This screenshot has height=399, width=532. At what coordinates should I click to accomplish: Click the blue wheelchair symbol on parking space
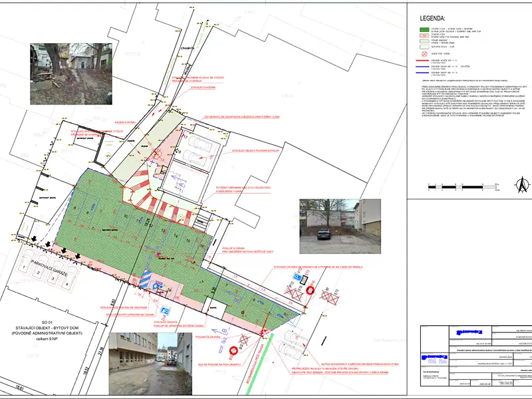pos(157,287)
